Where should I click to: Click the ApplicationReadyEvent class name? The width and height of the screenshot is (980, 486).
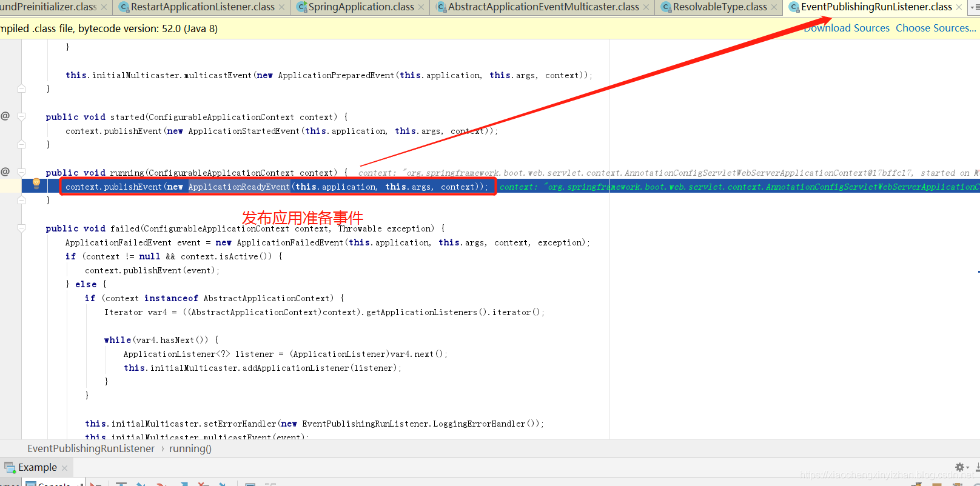pyautogui.click(x=239, y=187)
